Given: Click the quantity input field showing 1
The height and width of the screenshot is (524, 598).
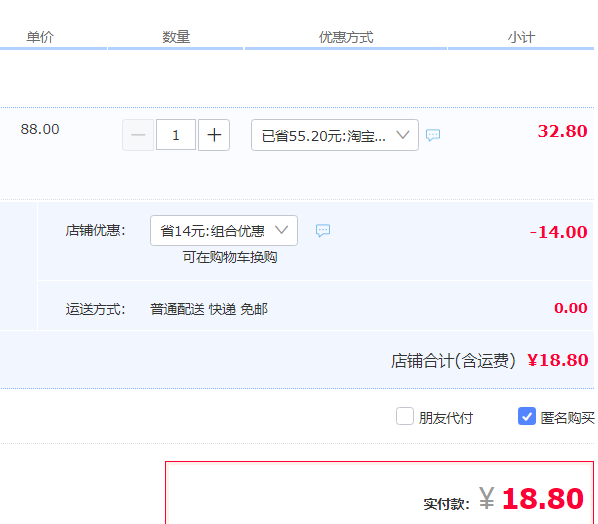Looking at the screenshot, I should (x=176, y=135).
